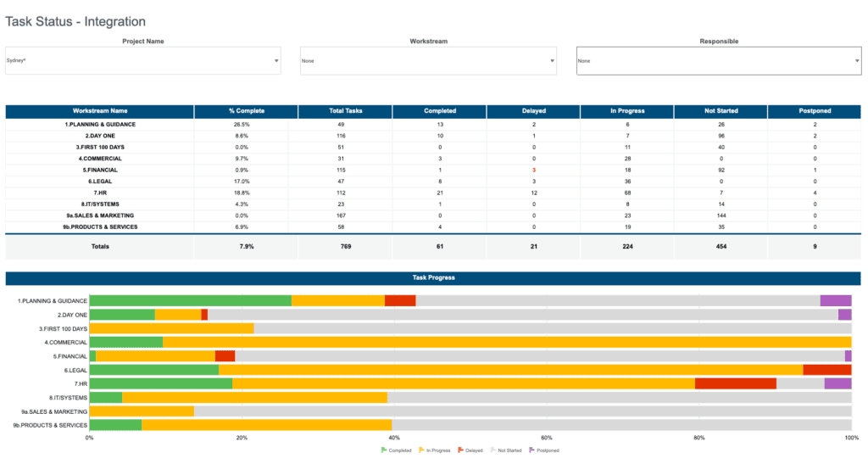Click the red Delayed value 3 for Financial
The height and width of the screenshot is (464, 868).
click(x=533, y=170)
